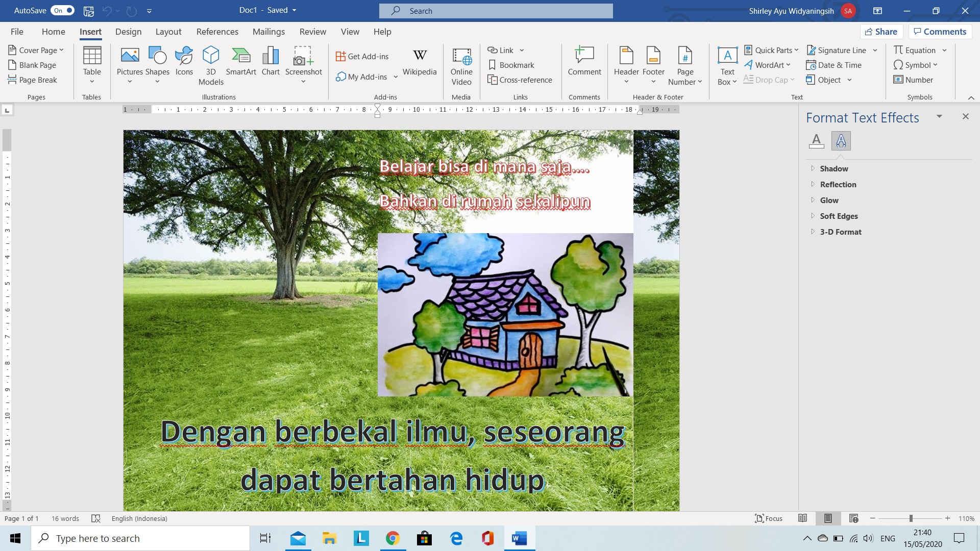Click the Share button
Viewport: 980px width, 551px height.
tap(881, 32)
